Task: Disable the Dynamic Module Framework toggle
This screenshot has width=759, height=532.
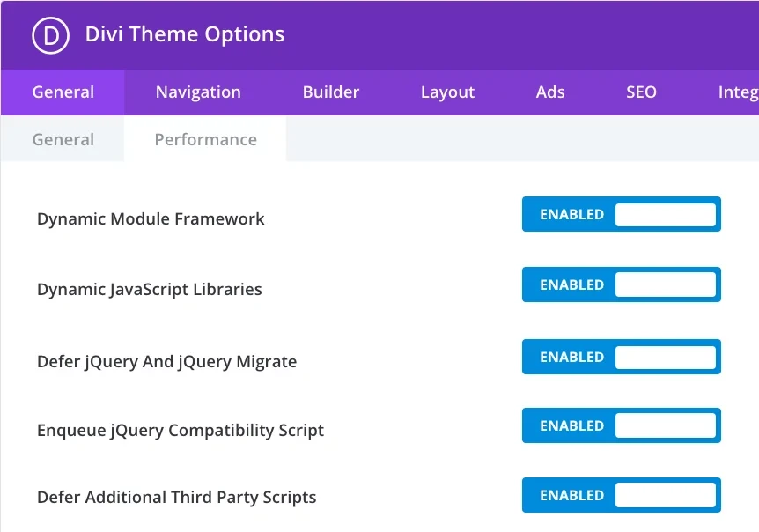Action: pos(621,215)
